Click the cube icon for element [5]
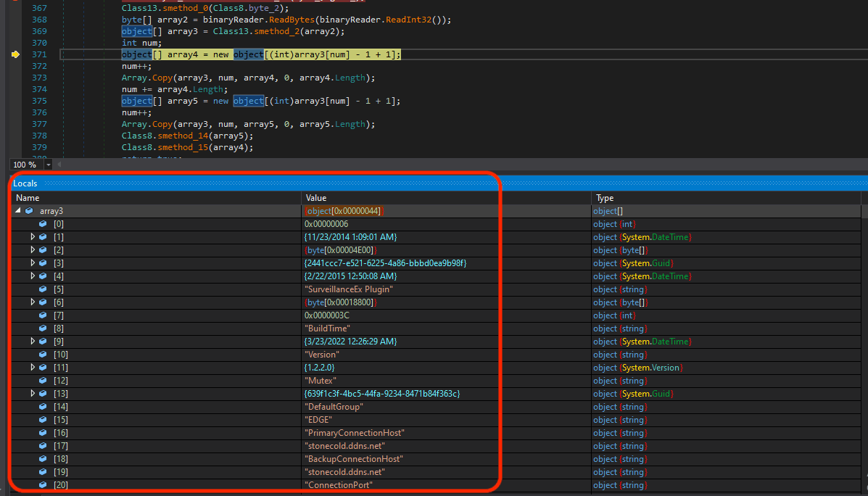868x496 pixels. click(x=43, y=289)
